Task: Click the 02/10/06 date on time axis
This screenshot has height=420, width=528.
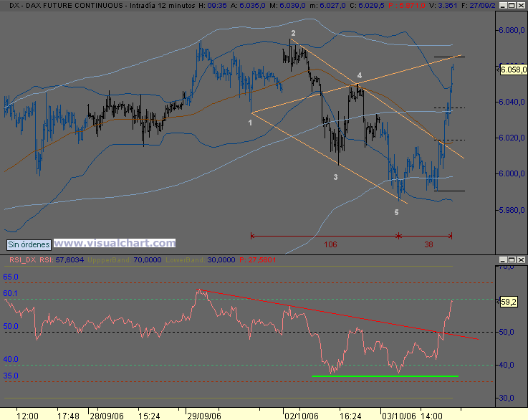Action: [x=302, y=416]
